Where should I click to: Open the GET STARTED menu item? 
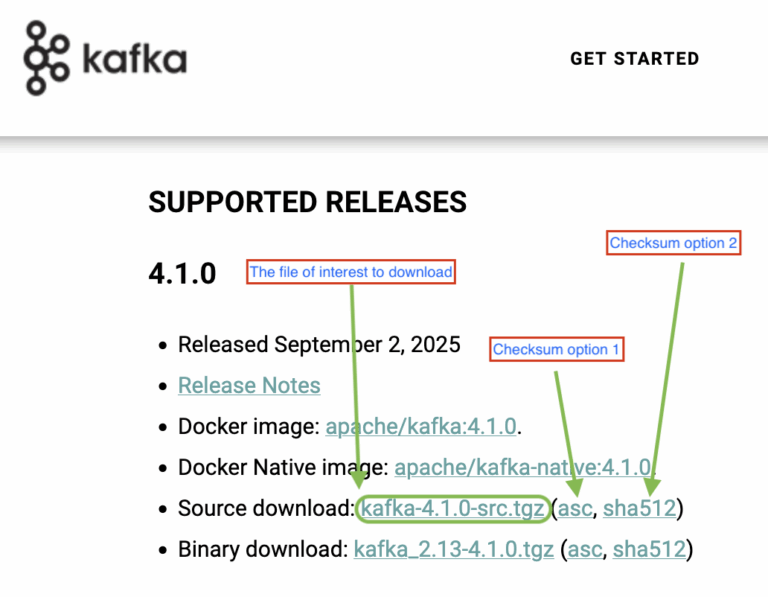click(634, 59)
